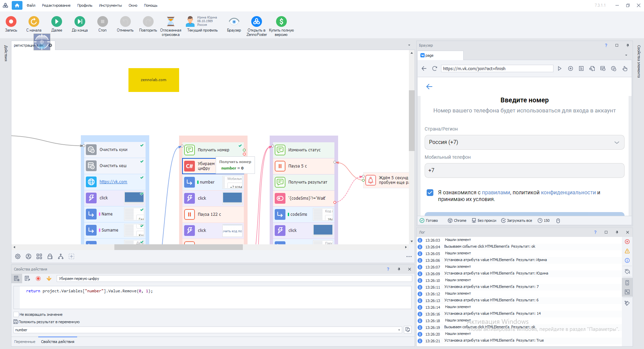This screenshot has width=644, height=349.
Task: Click the canvas vertical scrollbar
Action: pyautogui.click(x=412, y=121)
